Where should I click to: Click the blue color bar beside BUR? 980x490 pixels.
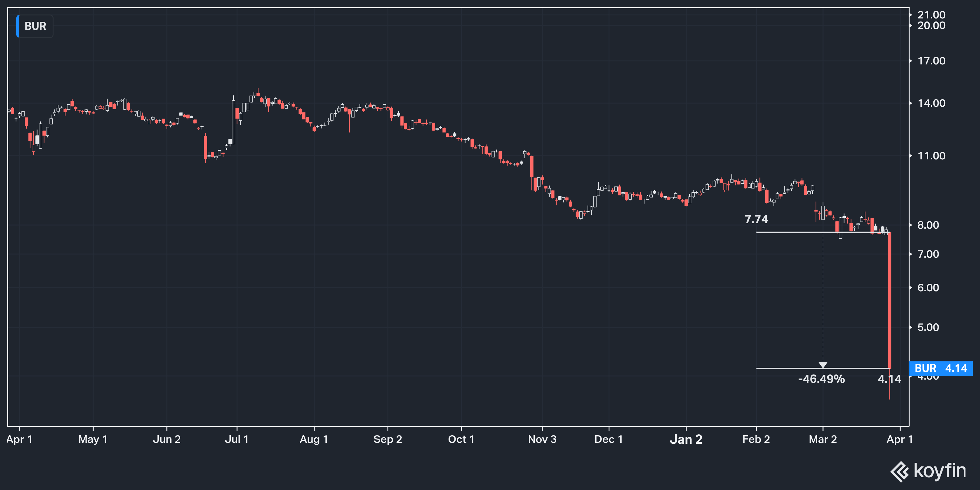click(18, 26)
